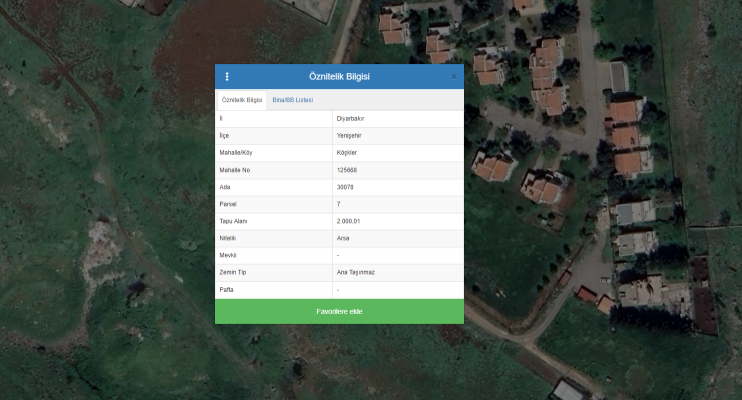742x400 pixels.
Task: Click the Tapu Alanı row label
Action: point(232,220)
